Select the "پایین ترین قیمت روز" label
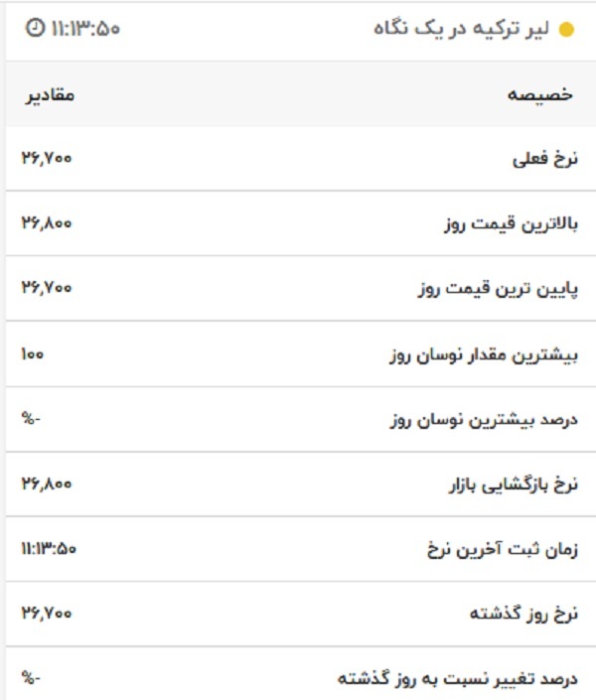The width and height of the screenshot is (596, 700). (496, 289)
